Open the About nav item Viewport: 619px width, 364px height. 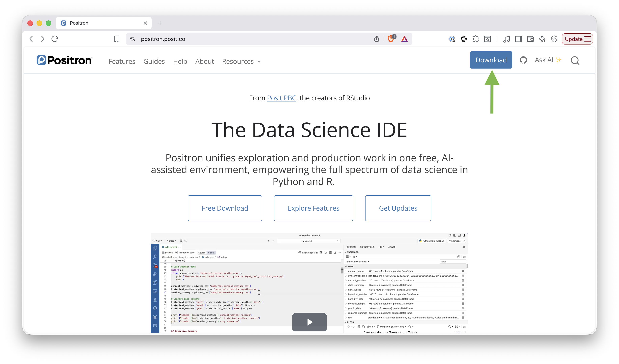tap(205, 61)
